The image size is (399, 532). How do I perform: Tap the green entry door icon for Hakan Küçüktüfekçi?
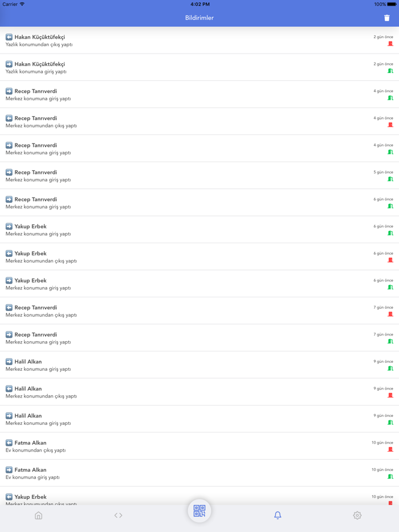390,71
